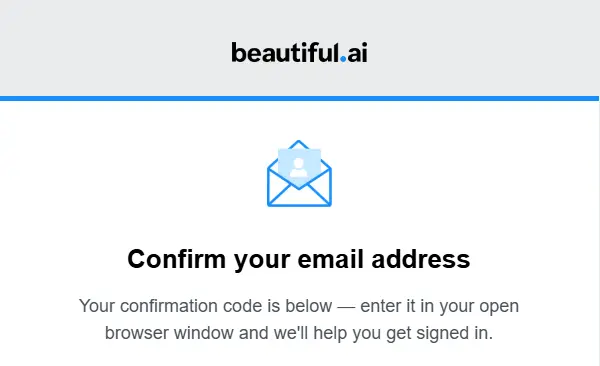
Task: Click the blue dot in the logo
Action: tap(343, 59)
